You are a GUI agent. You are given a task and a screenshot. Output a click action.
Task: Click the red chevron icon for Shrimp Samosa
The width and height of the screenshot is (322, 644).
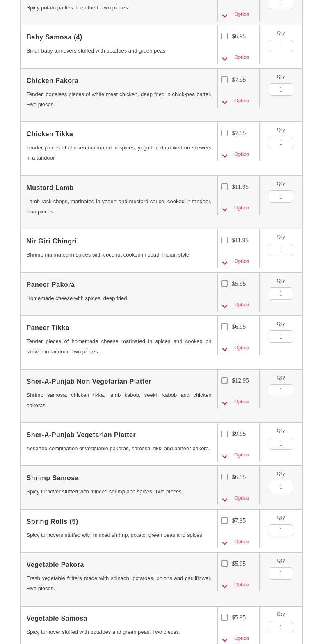[x=224, y=500]
